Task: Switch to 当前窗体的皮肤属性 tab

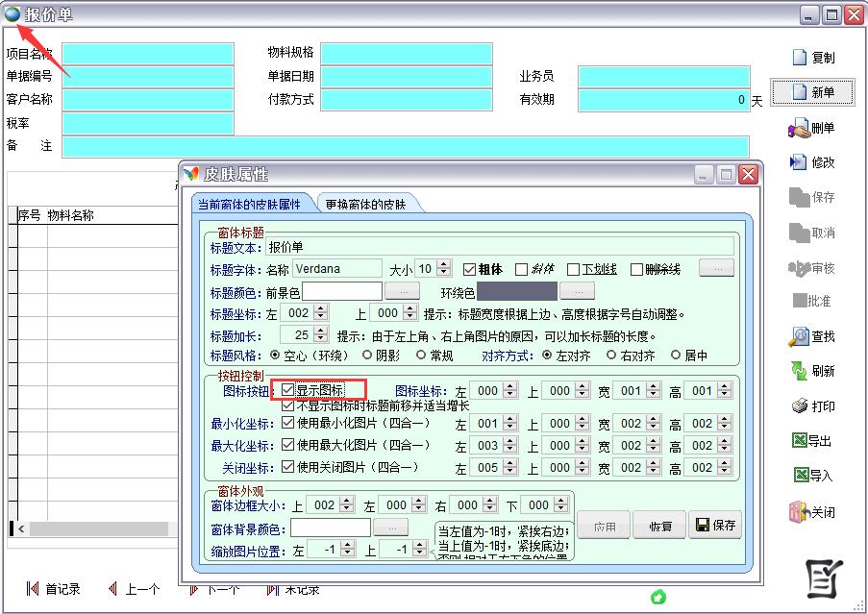Action: tap(249, 205)
